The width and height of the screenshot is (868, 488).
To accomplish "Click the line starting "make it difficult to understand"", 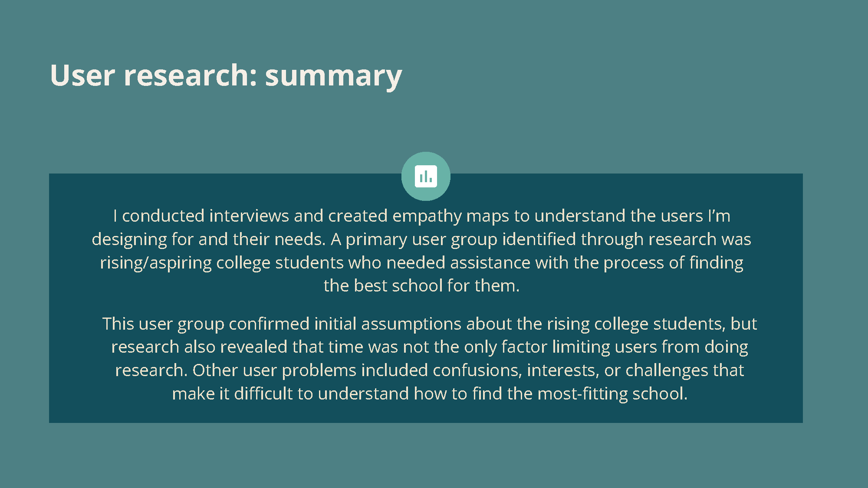I will tap(430, 394).
